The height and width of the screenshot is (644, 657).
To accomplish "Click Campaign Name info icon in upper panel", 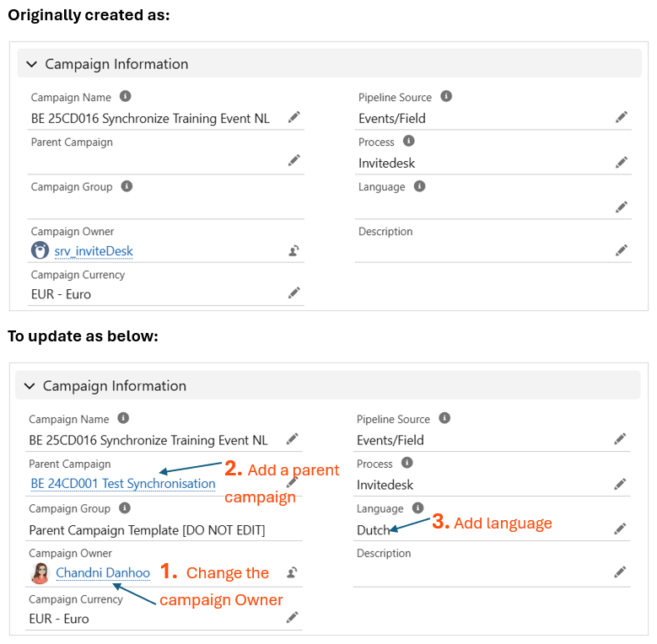I will point(126,97).
